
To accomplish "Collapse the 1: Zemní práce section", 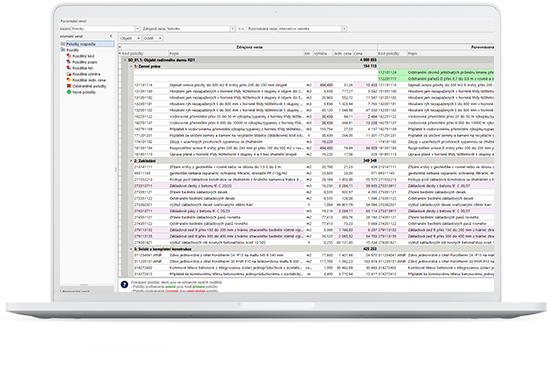I will (131, 66).
